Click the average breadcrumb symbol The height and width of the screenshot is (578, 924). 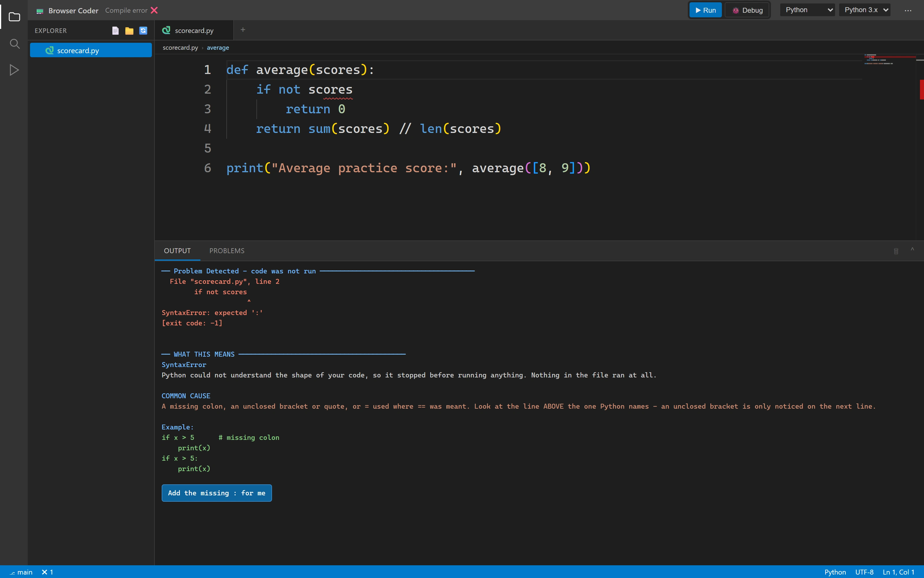[218, 47]
